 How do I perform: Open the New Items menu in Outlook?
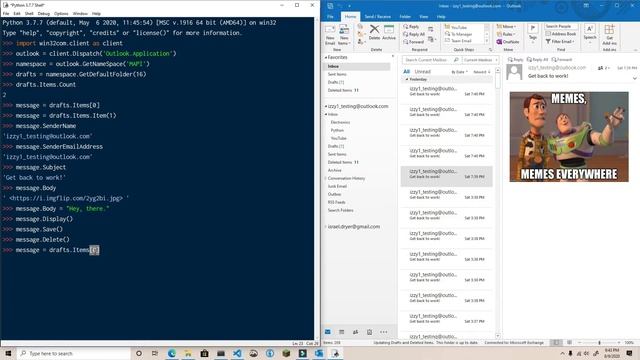344,35
